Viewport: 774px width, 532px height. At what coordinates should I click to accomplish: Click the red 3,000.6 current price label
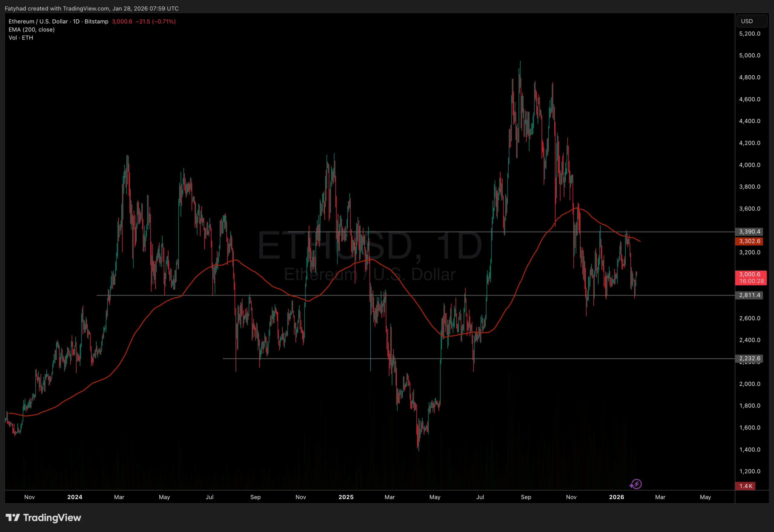[x=750, y=278]
